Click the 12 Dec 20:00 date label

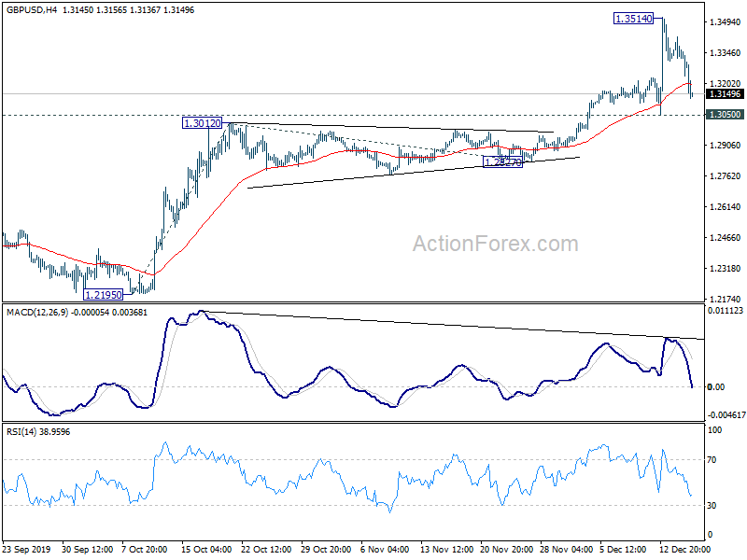(x=684, y=550)
